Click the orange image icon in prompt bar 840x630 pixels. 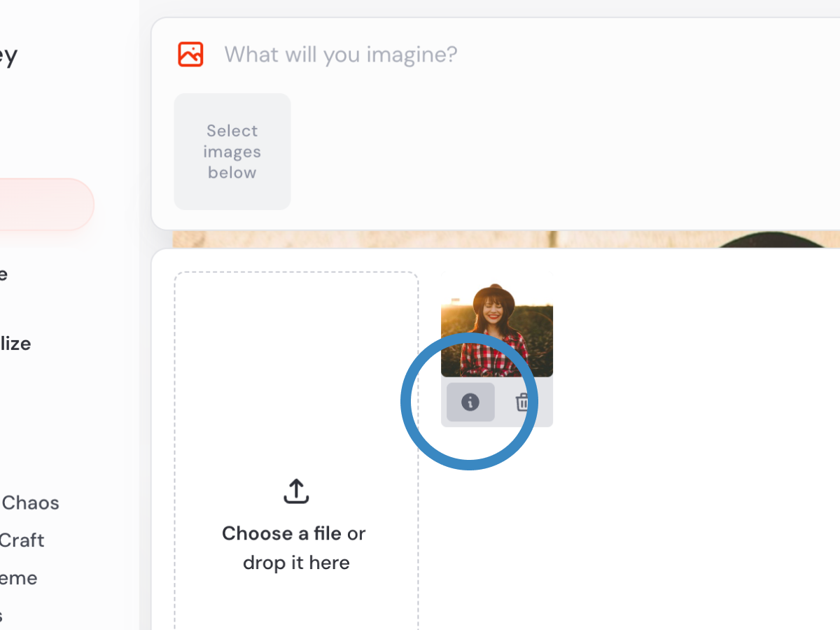(190, 55)
